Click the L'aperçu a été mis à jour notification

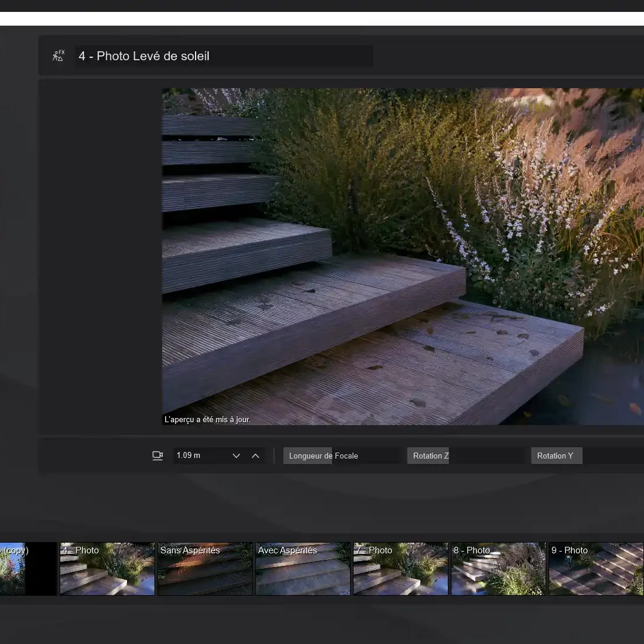pyautogui.click(x=206, y=419)
